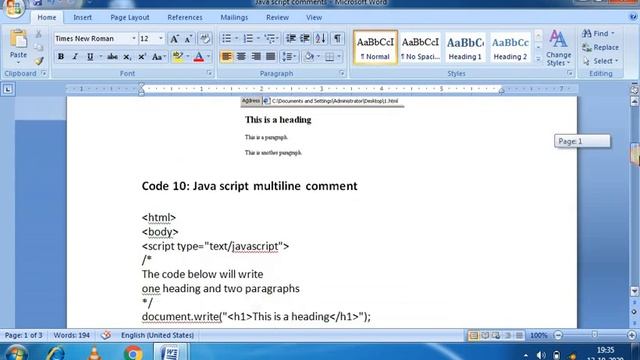This screenshot has height=360, width=640.
Task: Open the Line Spacing menu
Action: pos(289,56)
